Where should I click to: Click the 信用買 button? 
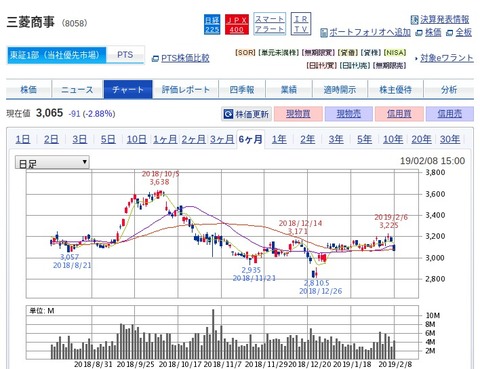pos(399,114)
